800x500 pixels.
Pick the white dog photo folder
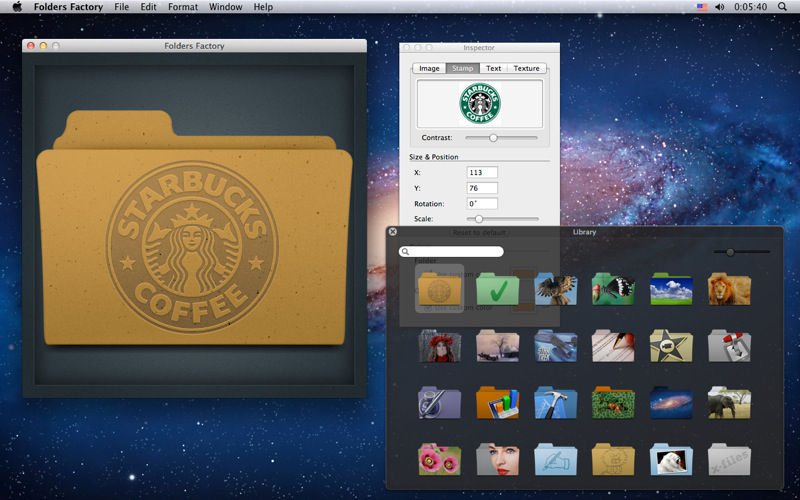click(x=671, y=459)
